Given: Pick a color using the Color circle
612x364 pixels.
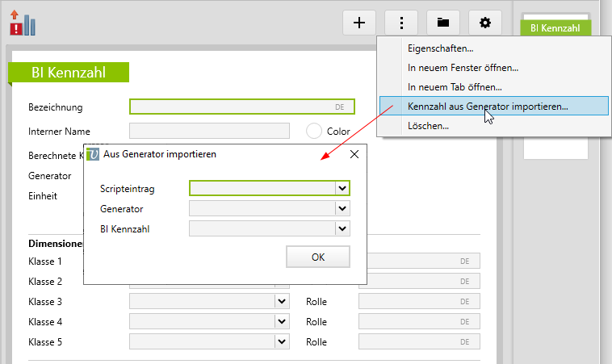Looking at the screenshot, I should point(314,131).
